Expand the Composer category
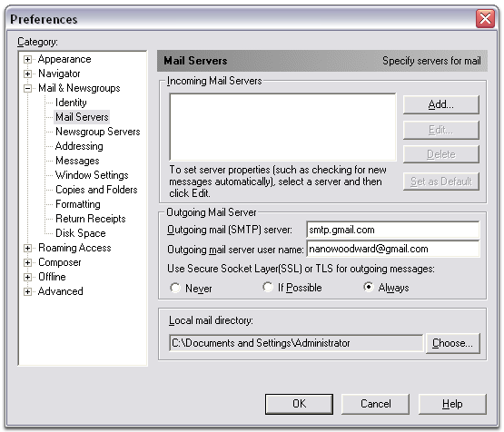The height and width of the screenshot is (432, 504). pos(27,262)
